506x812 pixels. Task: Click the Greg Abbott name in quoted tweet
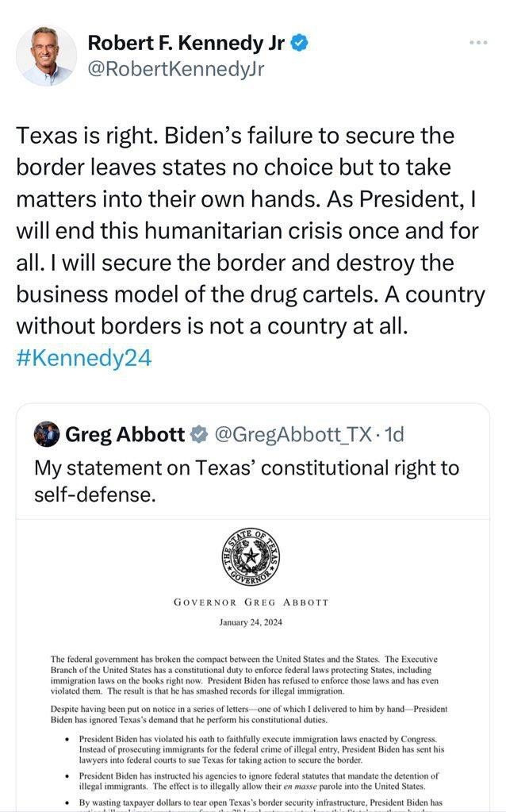click(x=125, y=434)
